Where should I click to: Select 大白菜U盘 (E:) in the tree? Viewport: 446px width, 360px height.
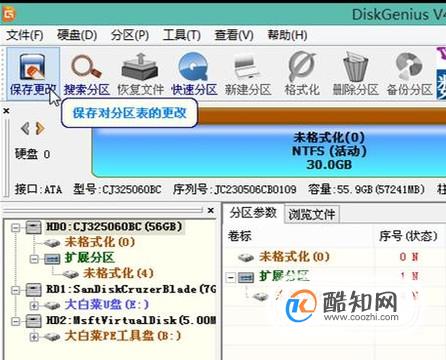tap(107, 304)
